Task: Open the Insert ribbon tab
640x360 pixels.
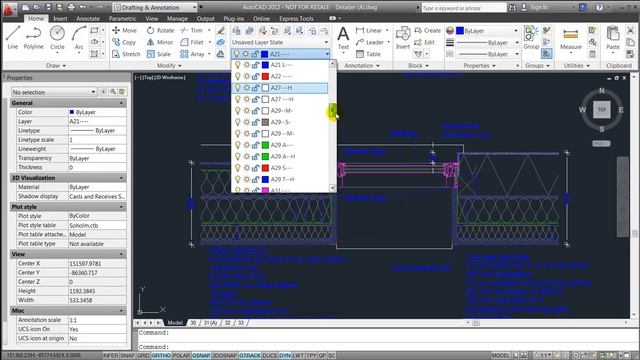Action: click(x=60, y=18)
